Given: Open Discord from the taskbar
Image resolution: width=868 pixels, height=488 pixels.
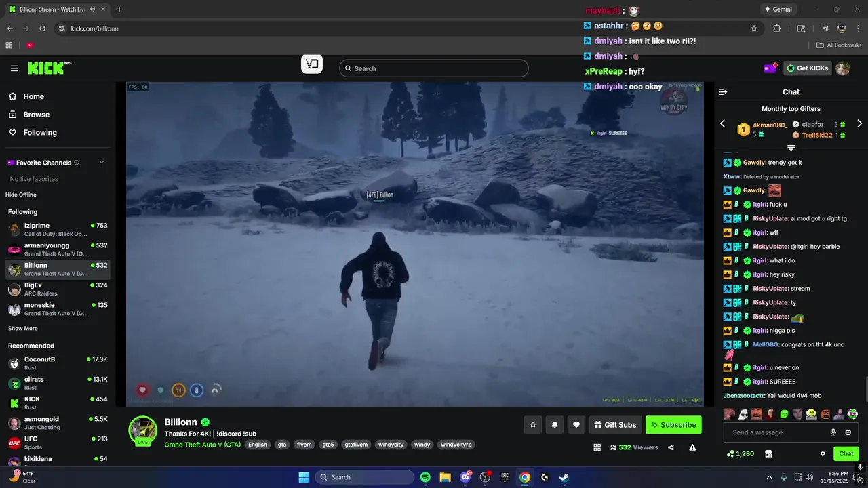Looking at the screenshot, I should (465, 477).
